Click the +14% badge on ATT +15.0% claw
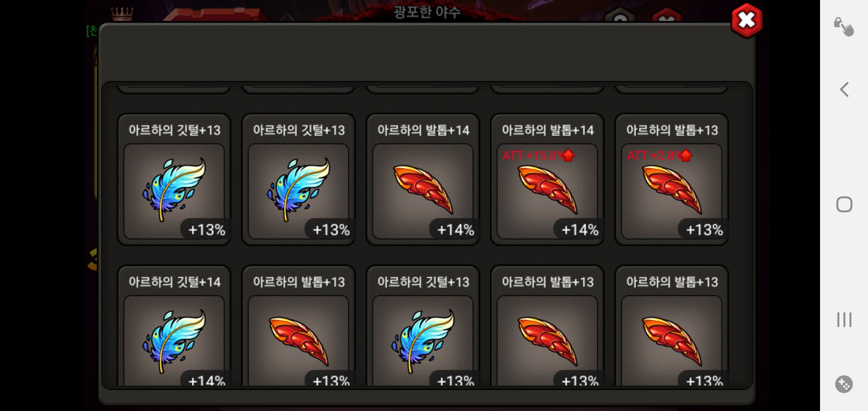Screen dimensions: 868x411 (579, 229)
